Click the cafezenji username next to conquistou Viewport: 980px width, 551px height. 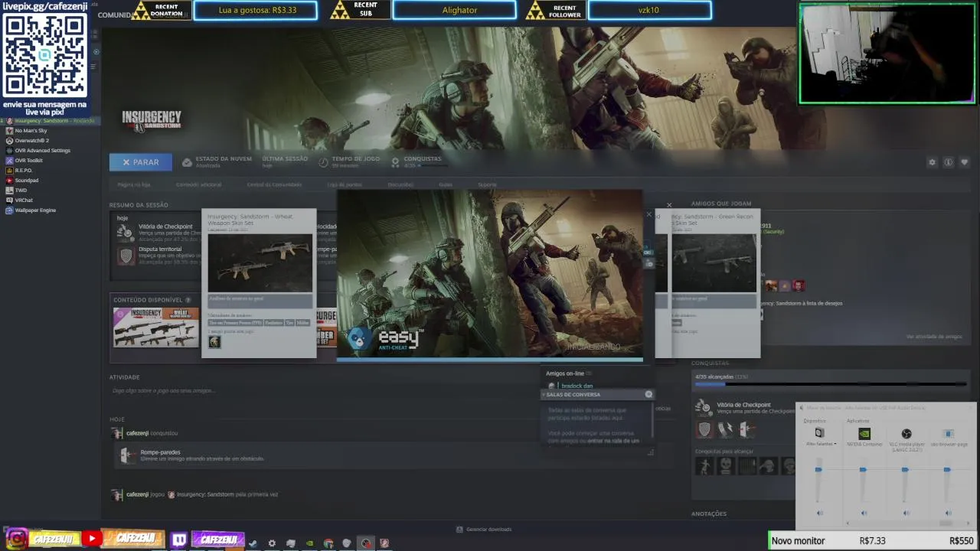coord(138,433)
